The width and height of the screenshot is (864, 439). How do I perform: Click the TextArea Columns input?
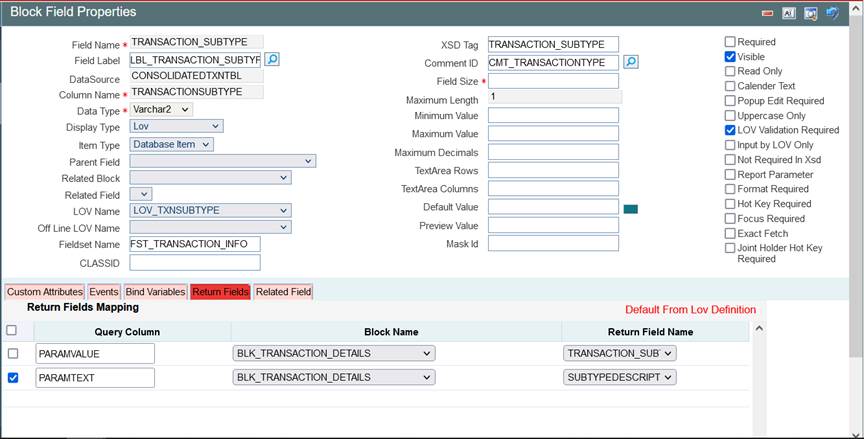click(553, 188)
